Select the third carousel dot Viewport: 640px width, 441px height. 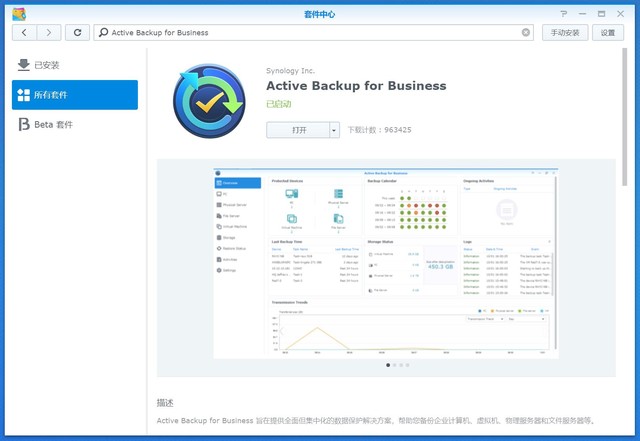401,365
